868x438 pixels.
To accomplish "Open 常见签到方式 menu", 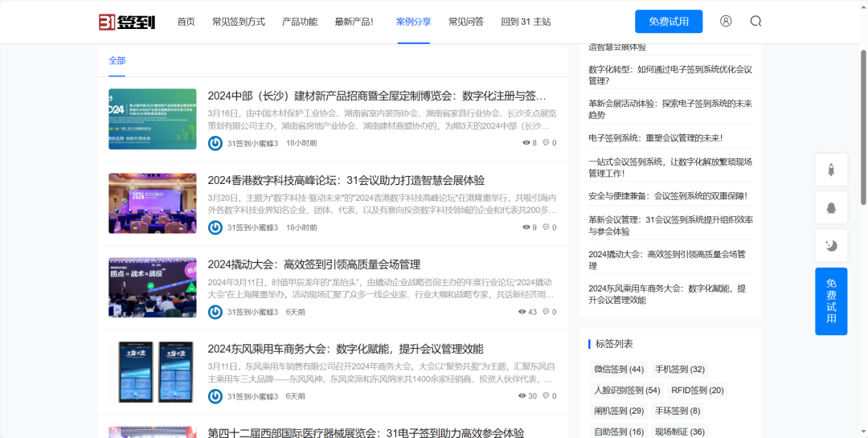I will click(x=239, y=22).
